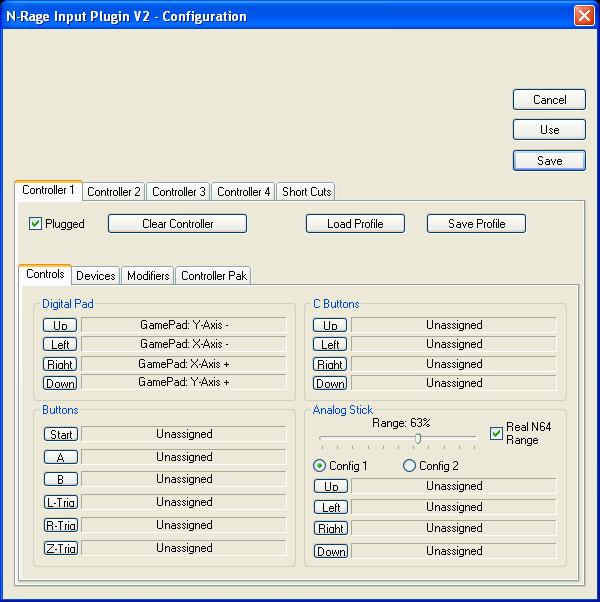The height and width of the screenshot is (602, 600).
Task: Click Unassigned field beside C Buttons Up
Action: 454,325
